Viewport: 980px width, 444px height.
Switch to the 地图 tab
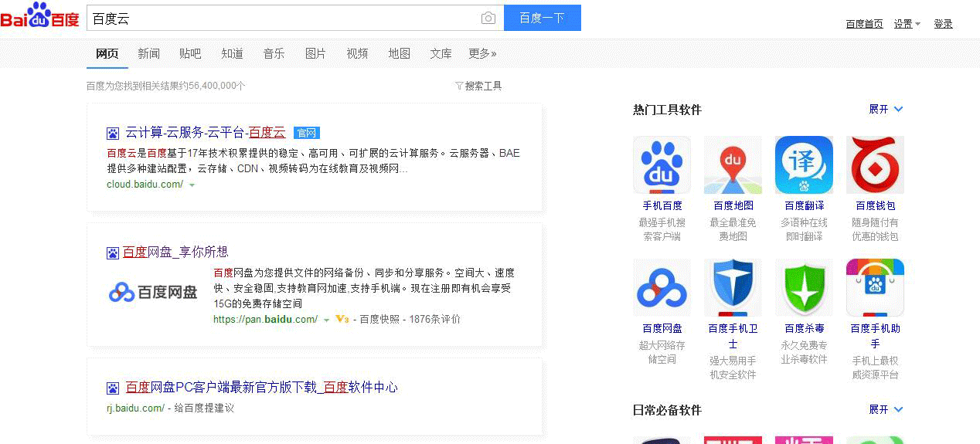tap(400, 53)
